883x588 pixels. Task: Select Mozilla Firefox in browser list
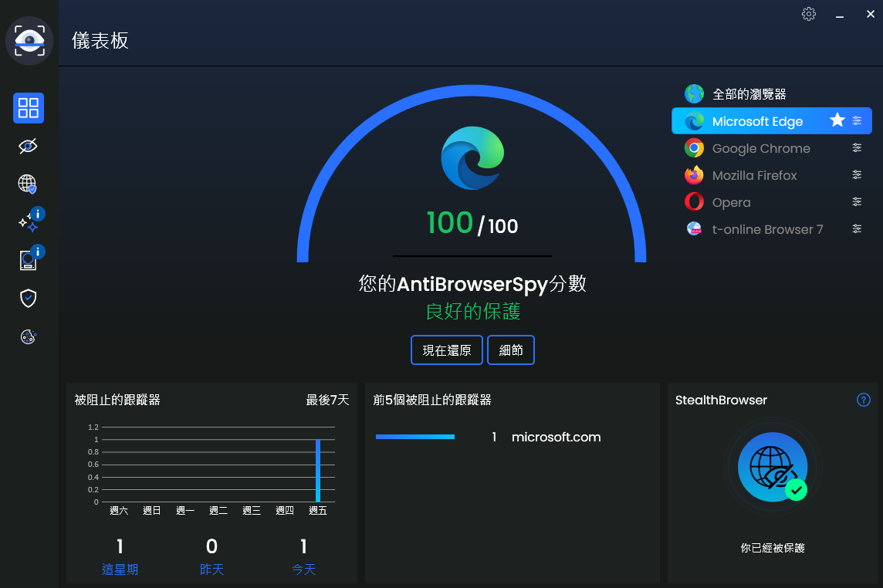[x=772, y=175]
